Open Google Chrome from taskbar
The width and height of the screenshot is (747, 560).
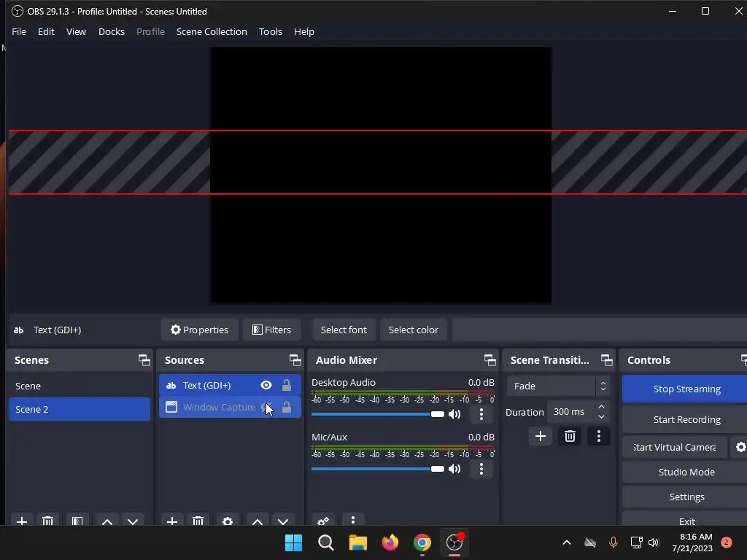tap(422, 542)
